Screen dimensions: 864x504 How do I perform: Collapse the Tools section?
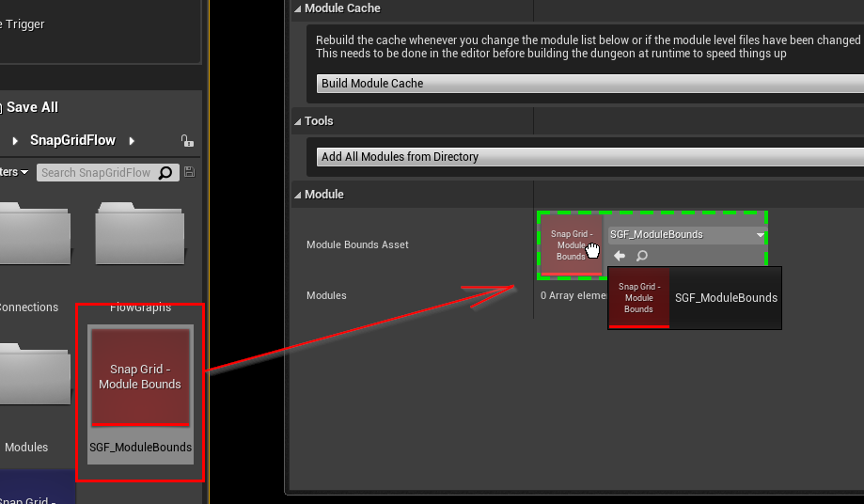tap(298, 121)
